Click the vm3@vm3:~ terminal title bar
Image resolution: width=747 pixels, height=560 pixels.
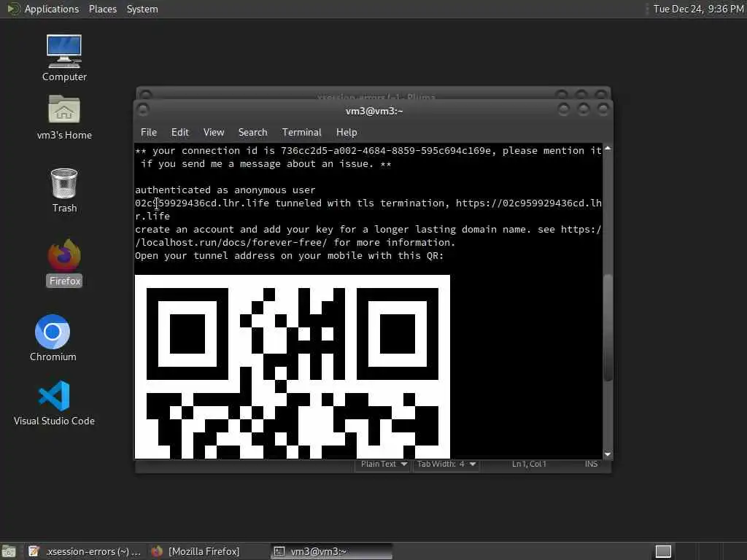374,111
